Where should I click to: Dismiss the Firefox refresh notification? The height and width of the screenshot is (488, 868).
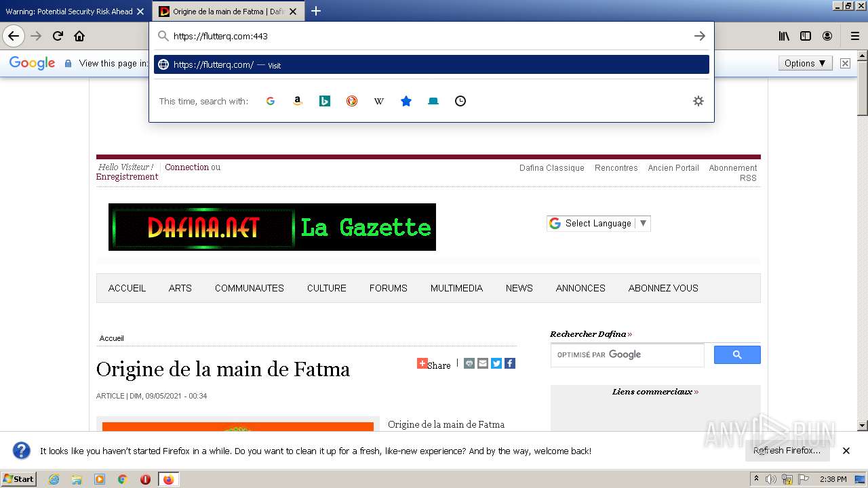846,451
